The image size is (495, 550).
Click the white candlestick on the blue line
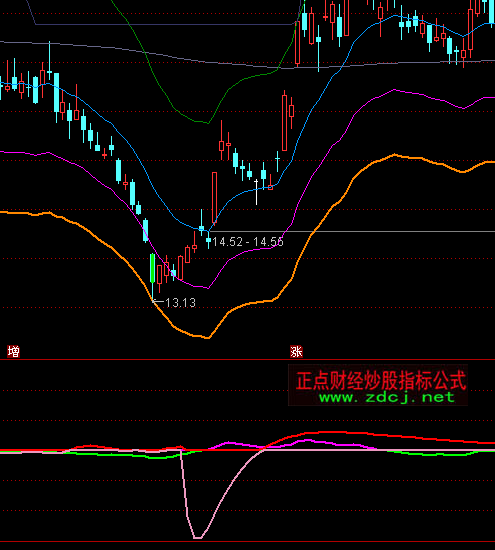pyautogui.click(x=256, y=191)
